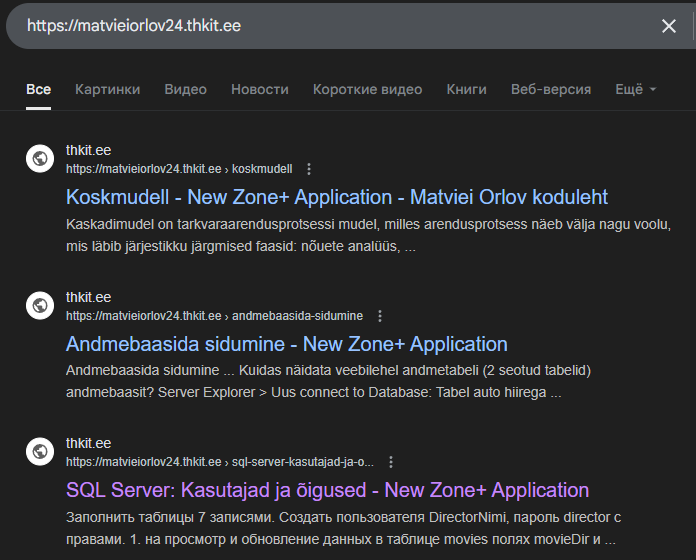The width and height of the screenshot is (696, 560).
Task: Select the Книги tab
Action: tap(466, 89)
